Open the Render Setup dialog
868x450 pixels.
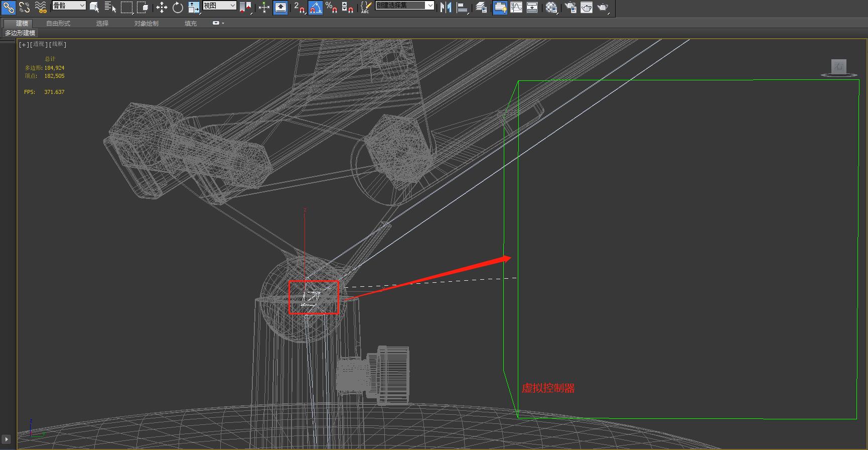(x=570, y=7)
